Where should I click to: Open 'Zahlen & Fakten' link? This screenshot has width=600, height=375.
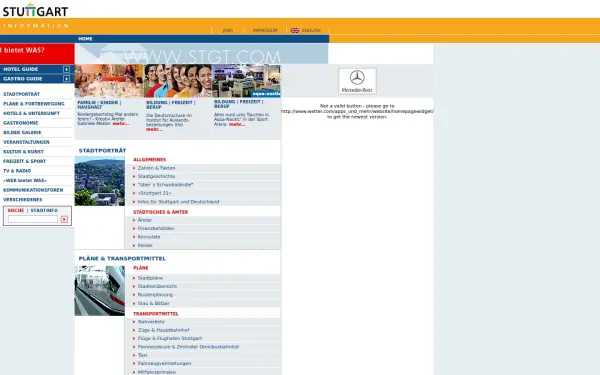pyautogui.click(x=157, y=168)
